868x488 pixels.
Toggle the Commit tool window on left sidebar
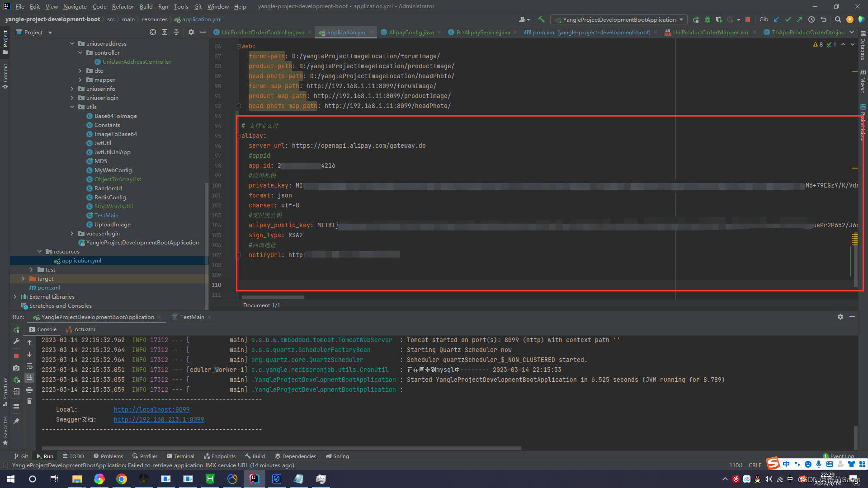coord(5,76)
